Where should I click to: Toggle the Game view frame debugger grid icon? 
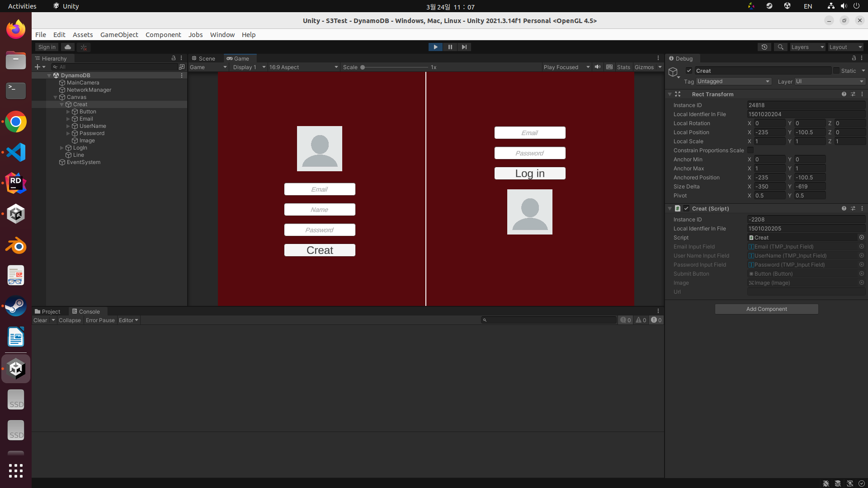[609, 67]
